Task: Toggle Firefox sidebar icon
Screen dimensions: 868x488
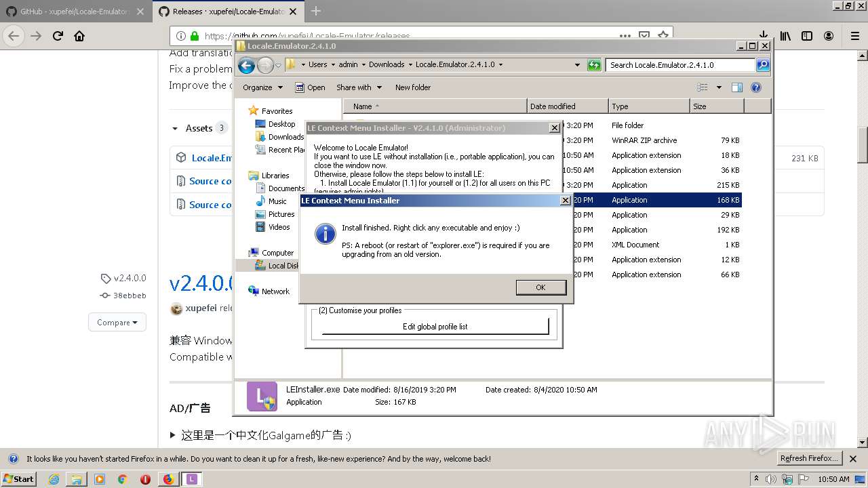Action: pos(807,36)
